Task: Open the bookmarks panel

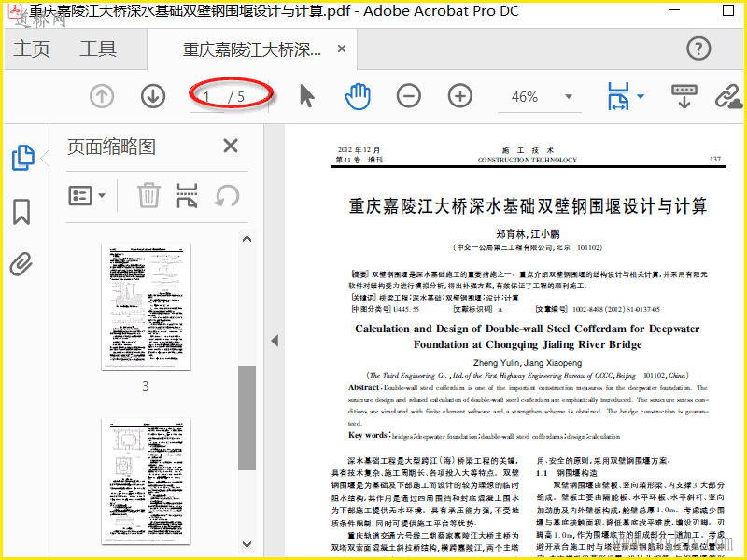Action: [21, 212]
